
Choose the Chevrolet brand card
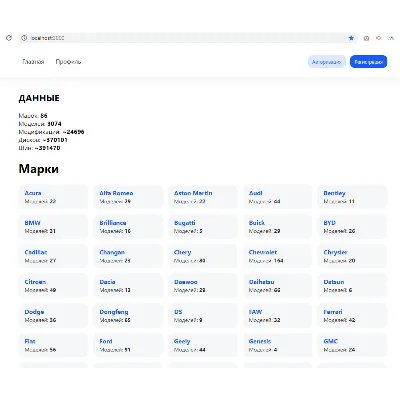[278, 256]
